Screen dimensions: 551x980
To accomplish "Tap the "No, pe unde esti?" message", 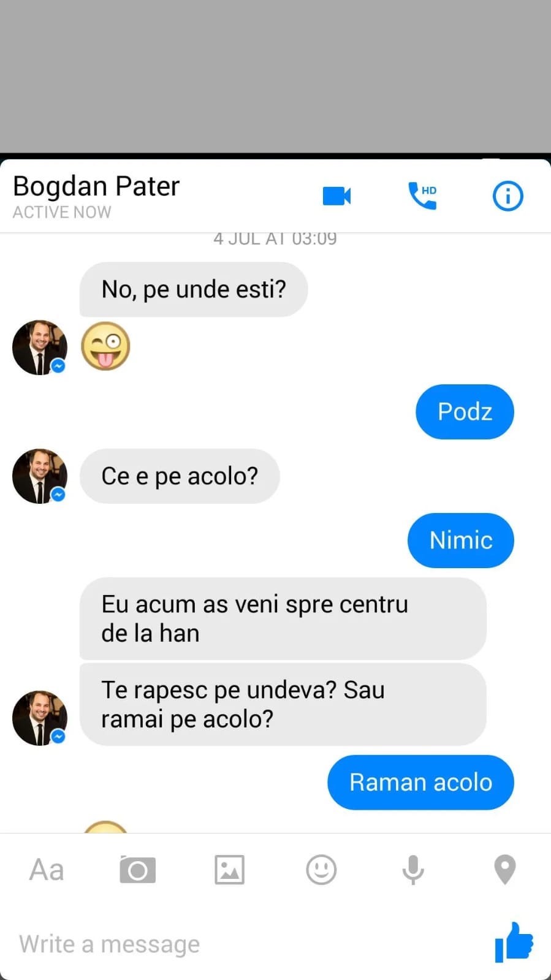I will (x=194, y=289).
